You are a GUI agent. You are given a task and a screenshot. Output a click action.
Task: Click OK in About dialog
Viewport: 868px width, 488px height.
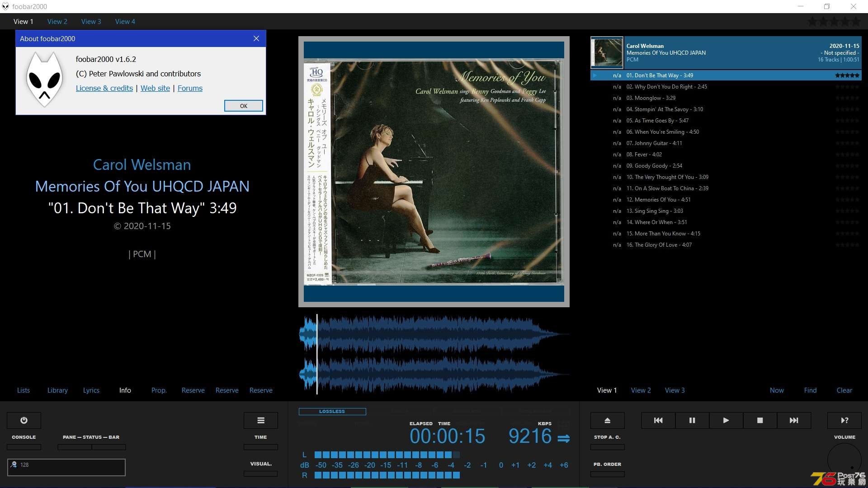tap(244, 106)
